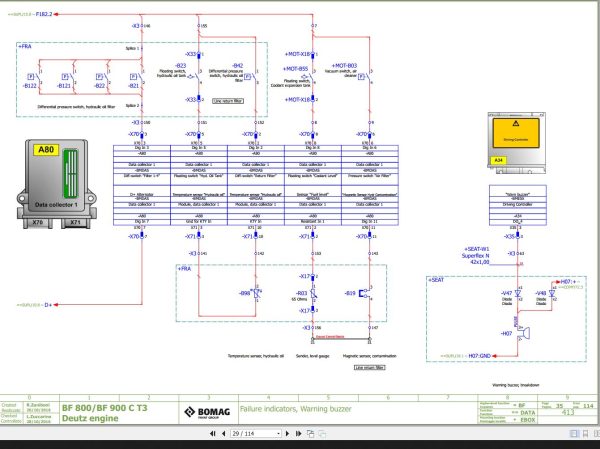
Task: Click the X70 connector on the A80 image
Action: pyautogui.click(x=38, y=222)
